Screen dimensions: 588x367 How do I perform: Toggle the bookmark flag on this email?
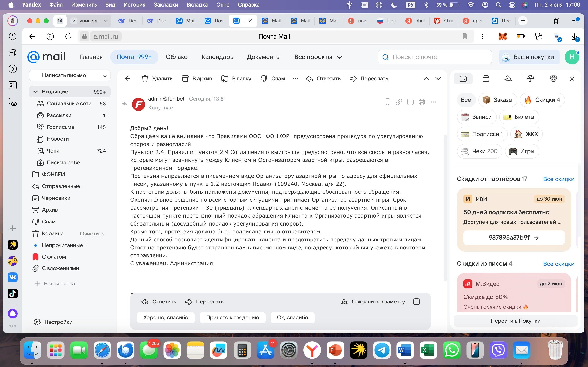(x=387, y=102)
